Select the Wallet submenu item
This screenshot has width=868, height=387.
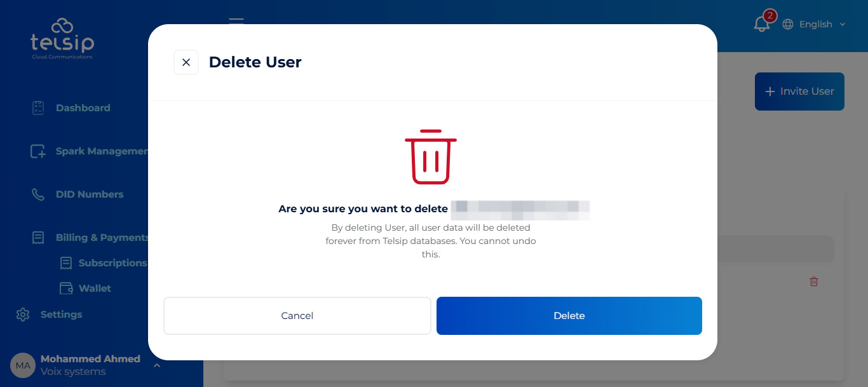[95, 289]
